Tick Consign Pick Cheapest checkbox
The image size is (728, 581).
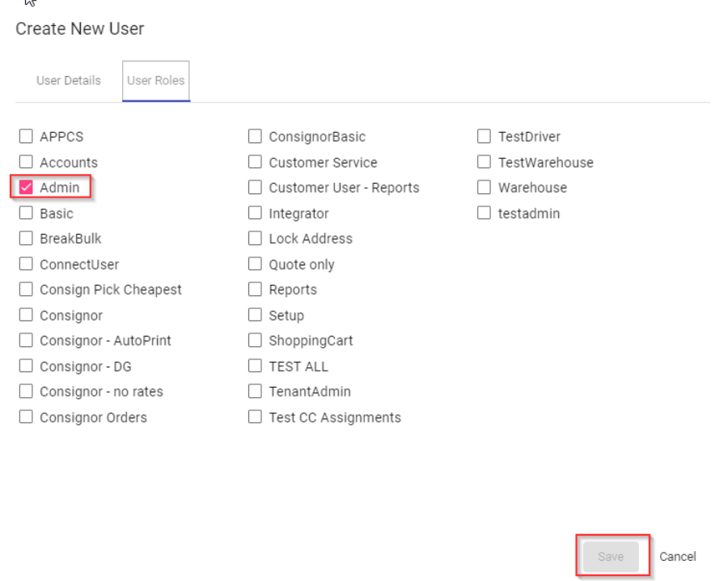tap(26, 290)
